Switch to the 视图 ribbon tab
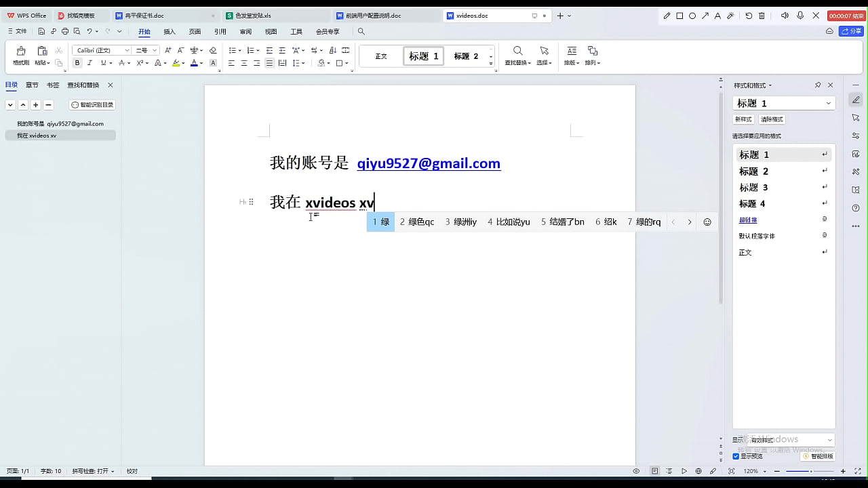Viewport: 868px width, 488px height. click(271, 31)
